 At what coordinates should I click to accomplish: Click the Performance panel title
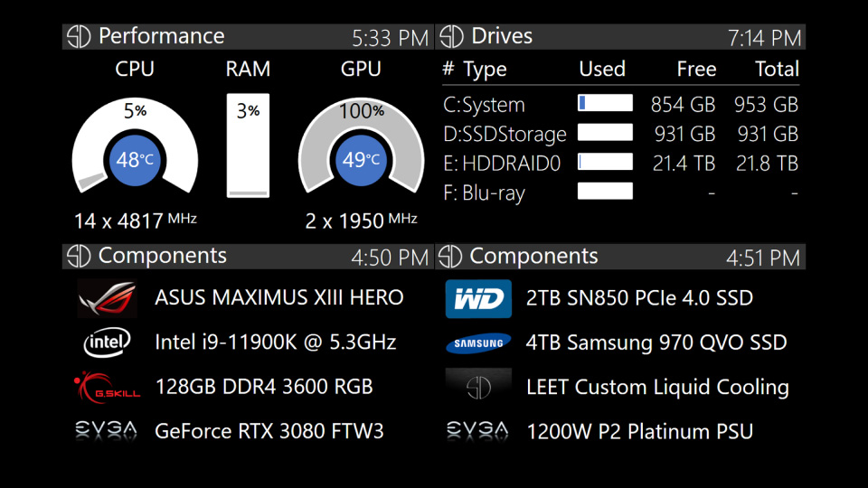[x=161, y=36]
